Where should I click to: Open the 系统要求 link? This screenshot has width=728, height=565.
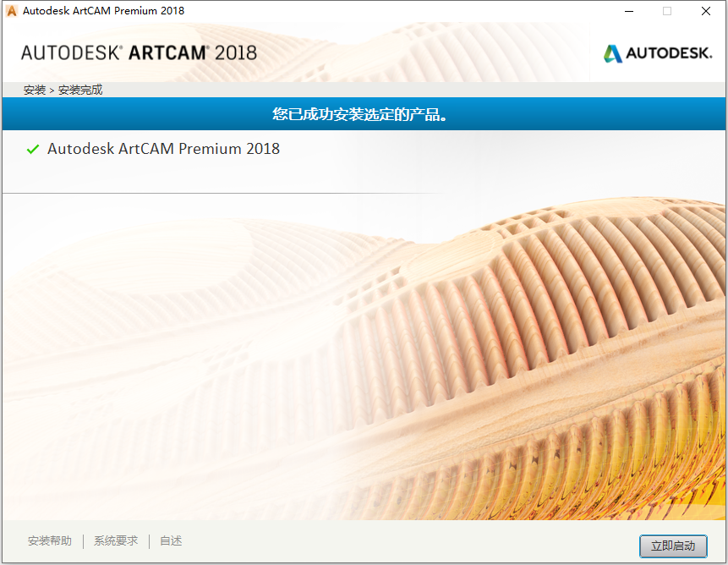pyautogui.click(x=116, y=540)
